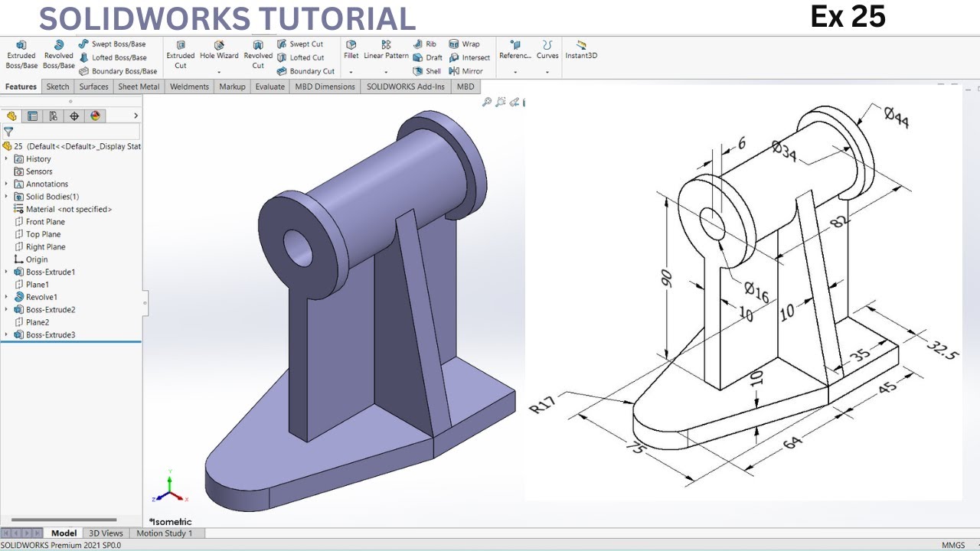Click the MMGS unit system status
The width and height of the screenshot is (980, 551).
click(952, 545)
